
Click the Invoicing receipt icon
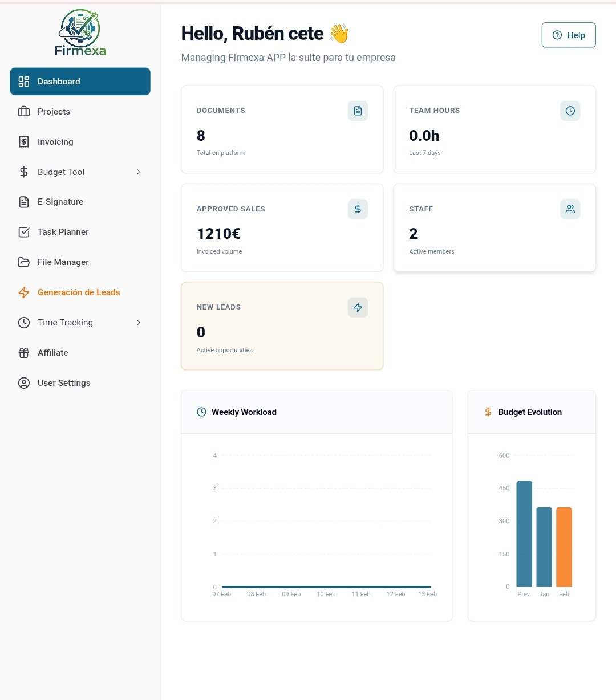click(x=23, y=141)
